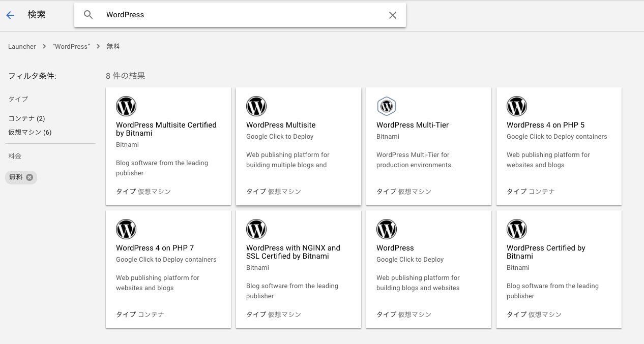
Task: Click the WordPress Multisite card logo
Action: point(256,106)
